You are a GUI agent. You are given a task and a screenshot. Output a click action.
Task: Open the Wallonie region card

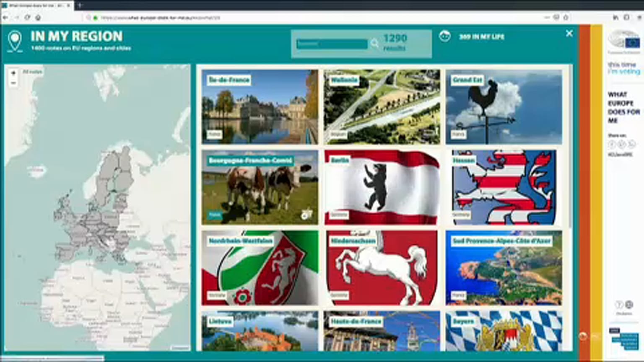[382, 107]
